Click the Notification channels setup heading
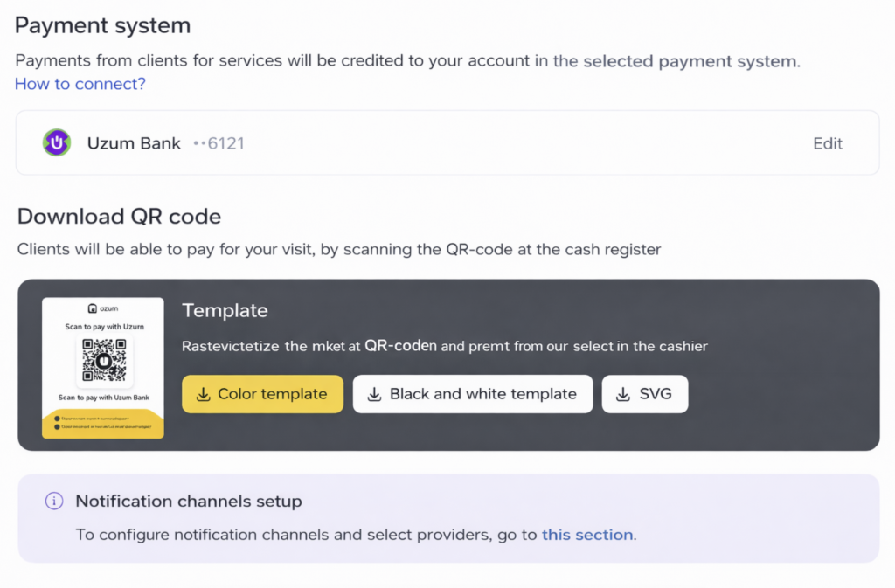This screenshot has width=895, height=588. (x=189, y=502)
